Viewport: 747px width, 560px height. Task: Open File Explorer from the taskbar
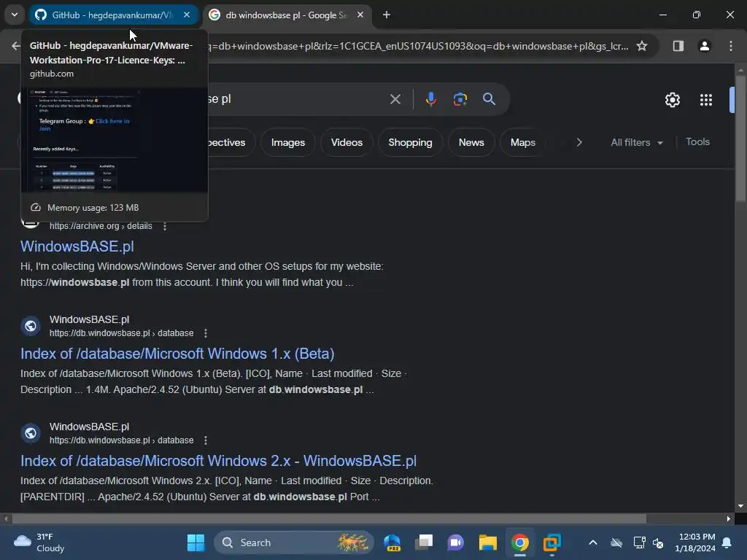pyautogui.click(x=488, y=542)
